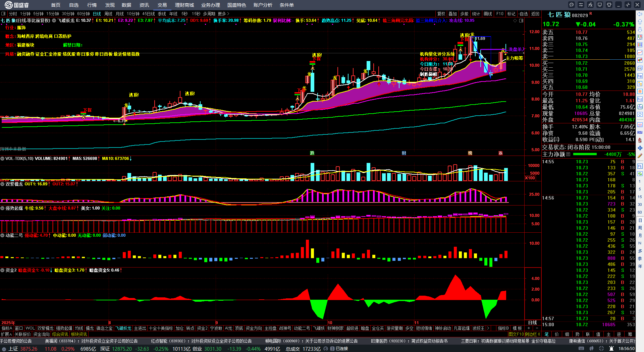Click the ㊂ icon beside 收益
Screen dimensions: 644x352
pyautogui.click(x=556, y=139)
